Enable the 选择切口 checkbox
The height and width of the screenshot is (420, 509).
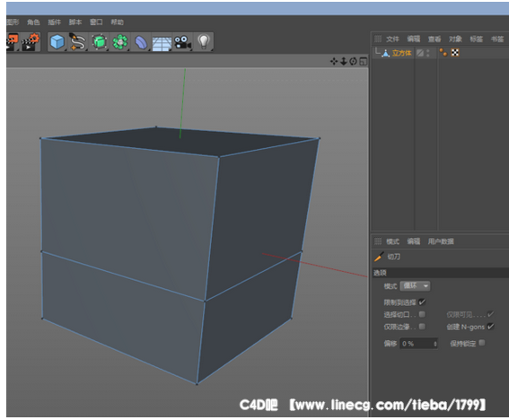[422, 314]
